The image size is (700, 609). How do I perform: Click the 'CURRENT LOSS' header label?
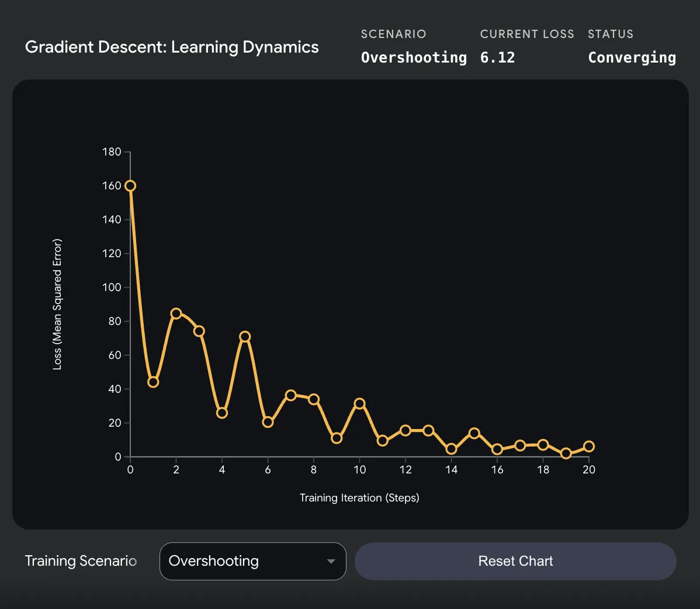point(527,34)
